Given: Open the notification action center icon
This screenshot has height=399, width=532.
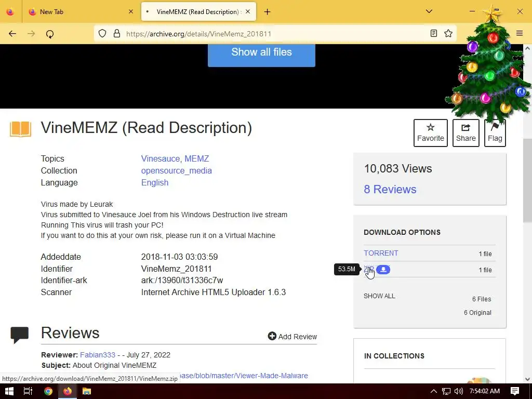Looking at the screenshot, I should [x=515, y=391].
